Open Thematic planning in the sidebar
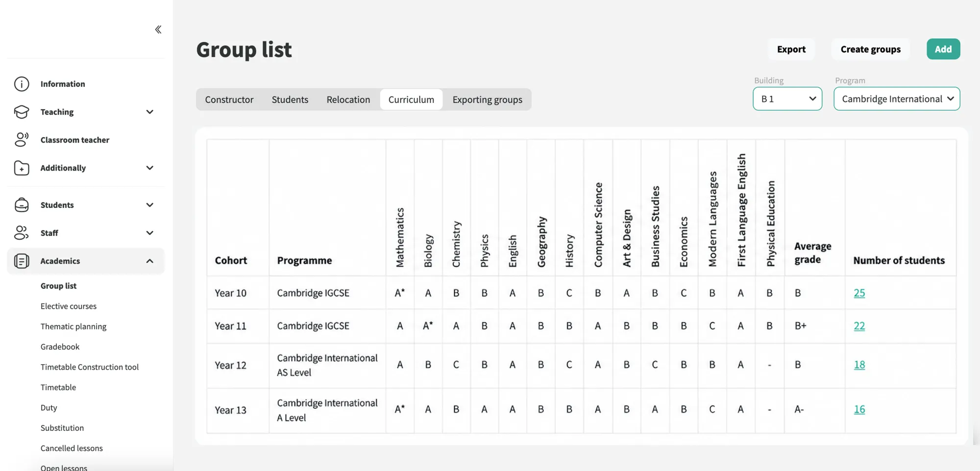Viewport: 980px width, 471px height. [x=73, y=326]
